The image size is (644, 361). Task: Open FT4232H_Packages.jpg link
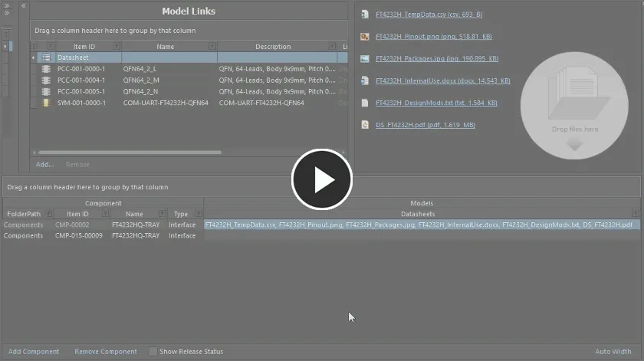[x=437, y=59]
